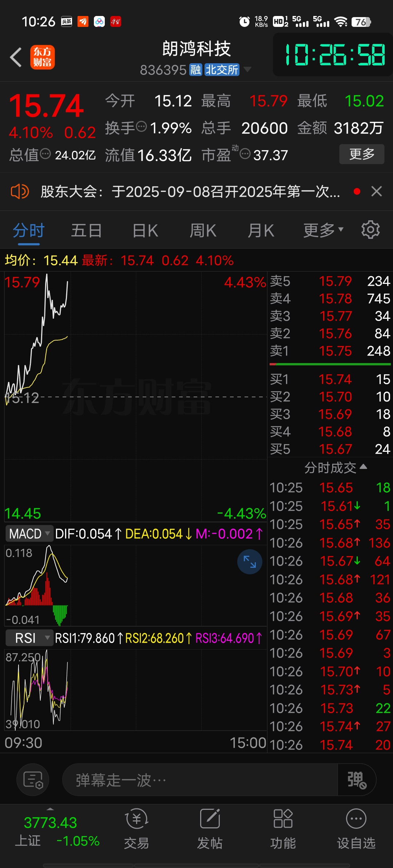Viewport: 393px width, 868px height.
Task: Open the 交易 trade icon
Action: (x=136, y=828)
